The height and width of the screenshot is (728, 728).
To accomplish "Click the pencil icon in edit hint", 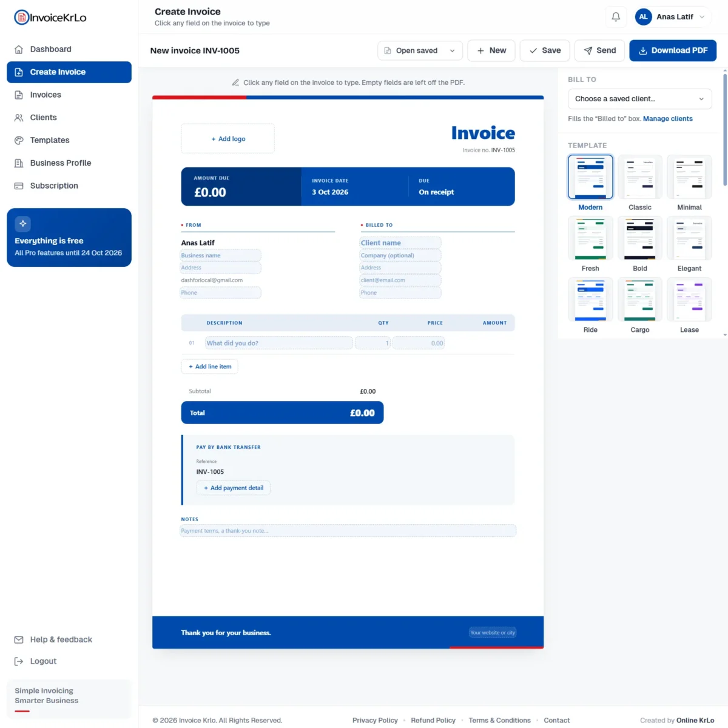I will (x=235, y=83).
